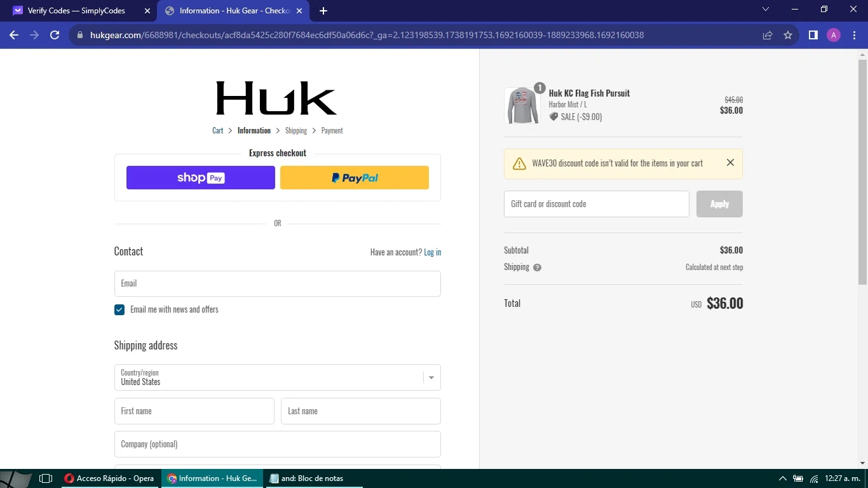Open the Windows Start button
This screenshot has width=868, height=488.
pyautogui.click(x=16, y=478)
